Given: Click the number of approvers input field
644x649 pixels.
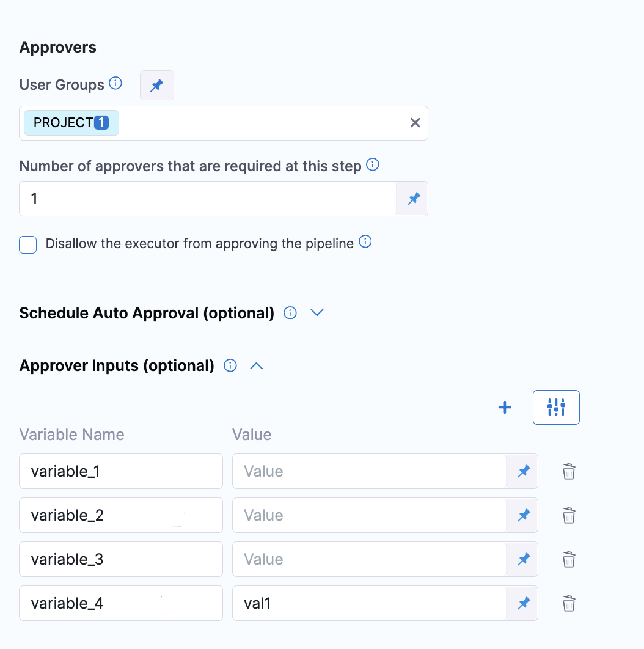Looking at the screenshot, I should 208,199.
